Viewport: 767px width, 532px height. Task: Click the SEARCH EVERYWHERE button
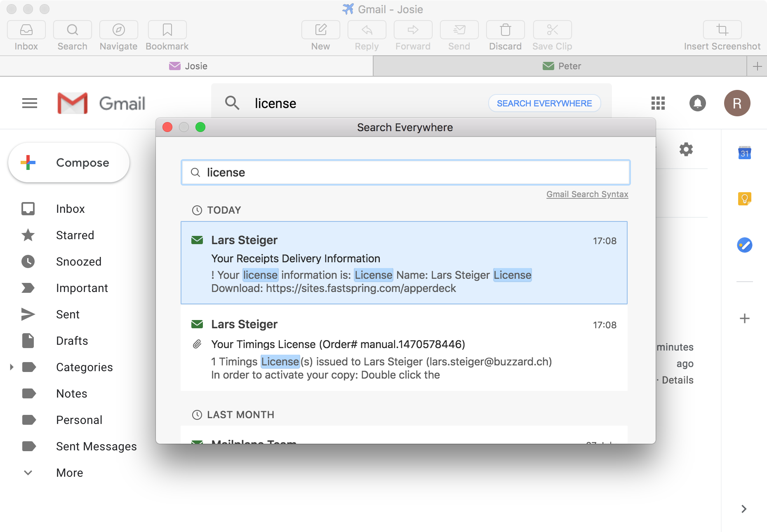[x=544, y=103]
